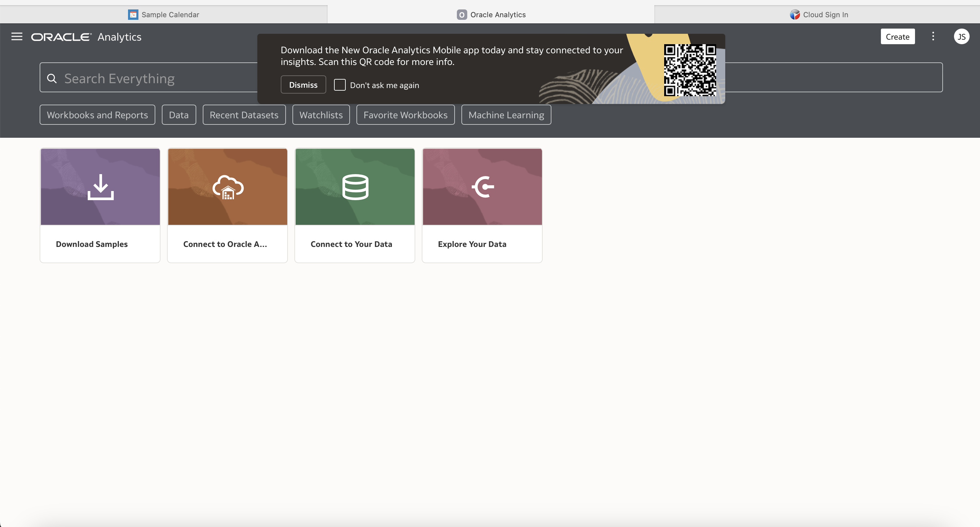The width and height of the screenshot is (980, 527).
Task: Open the JS user profile menu
Action: coord(962,36)
